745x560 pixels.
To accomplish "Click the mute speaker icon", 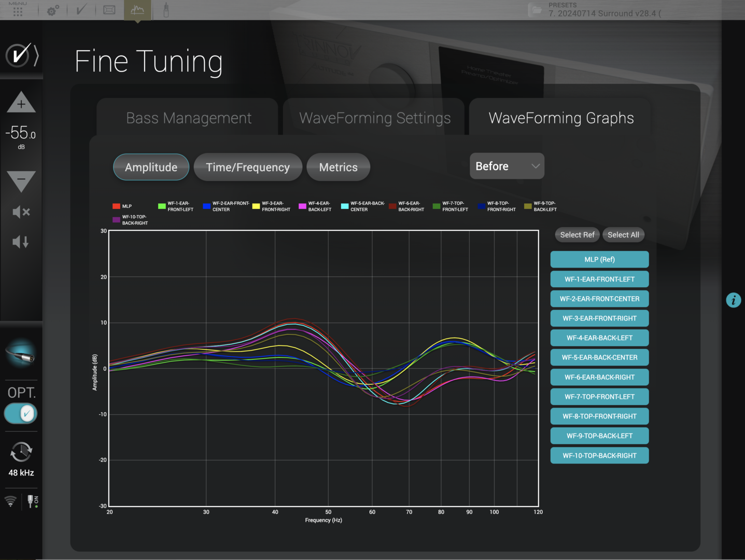I will [21, 212].
